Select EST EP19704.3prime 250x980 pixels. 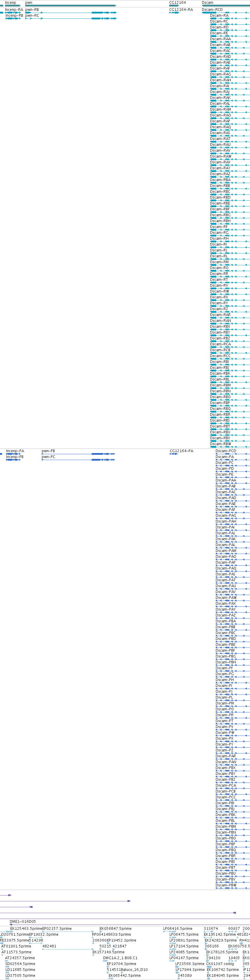click(121, 964)
